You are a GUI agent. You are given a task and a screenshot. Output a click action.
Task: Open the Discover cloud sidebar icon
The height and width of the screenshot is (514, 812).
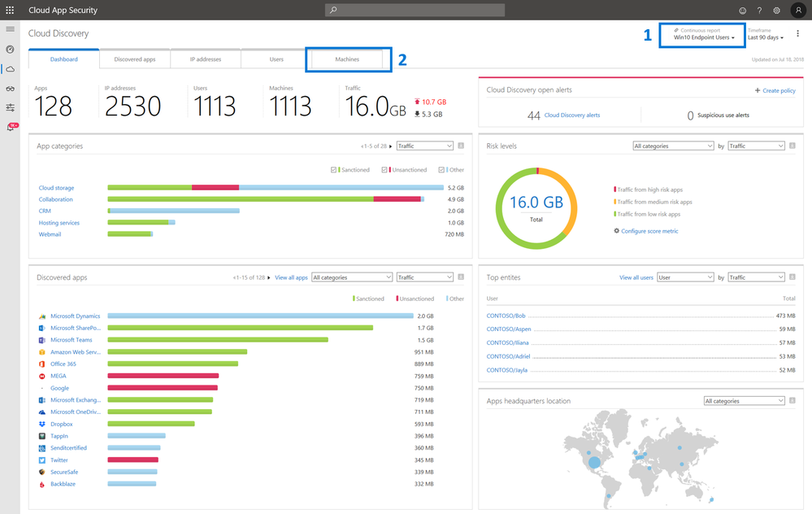[x=10, y=69]
